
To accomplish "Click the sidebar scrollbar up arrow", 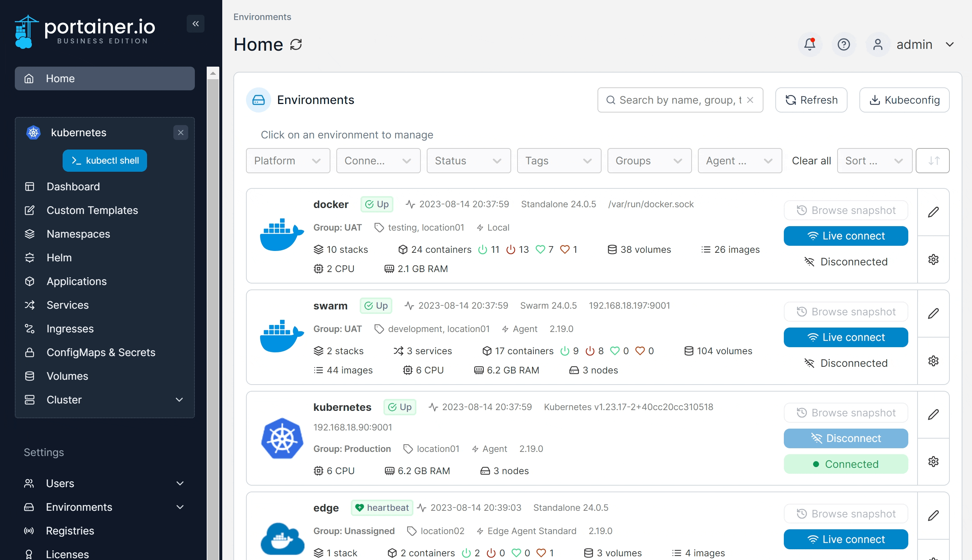I will (213, 73).
